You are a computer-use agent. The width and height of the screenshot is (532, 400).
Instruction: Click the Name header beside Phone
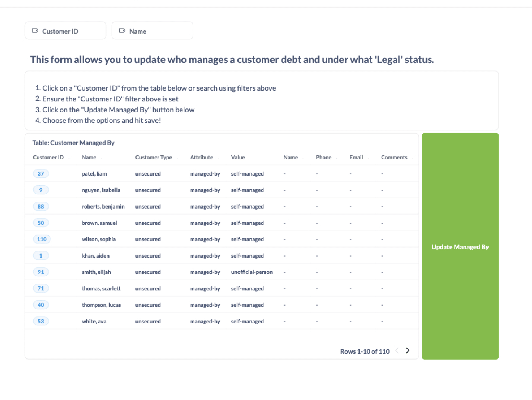[x=290, y=157]
